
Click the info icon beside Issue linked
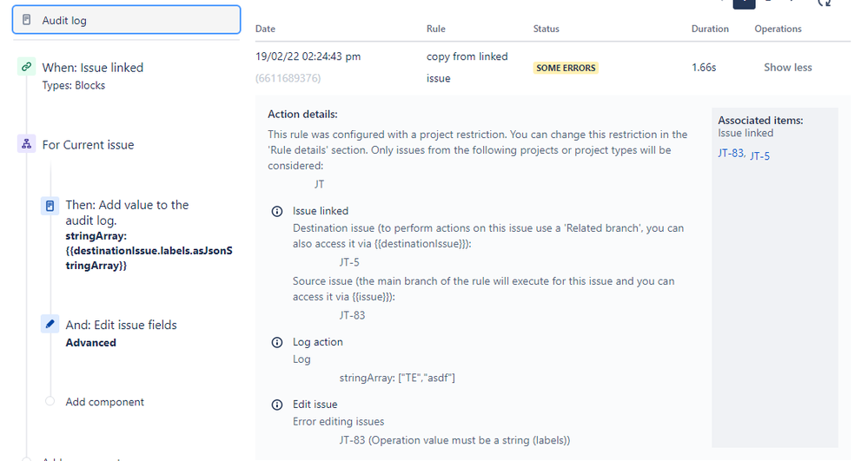click(x=277, y=211)
